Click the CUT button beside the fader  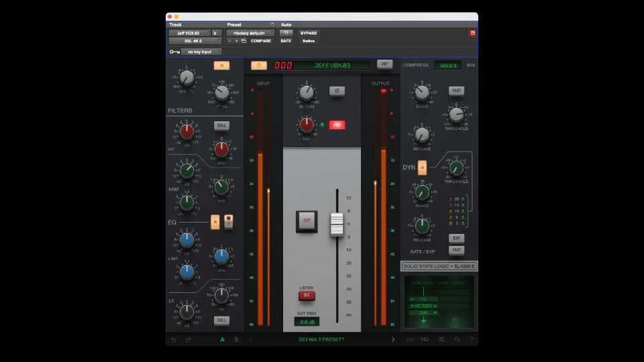tap(307, 221)
